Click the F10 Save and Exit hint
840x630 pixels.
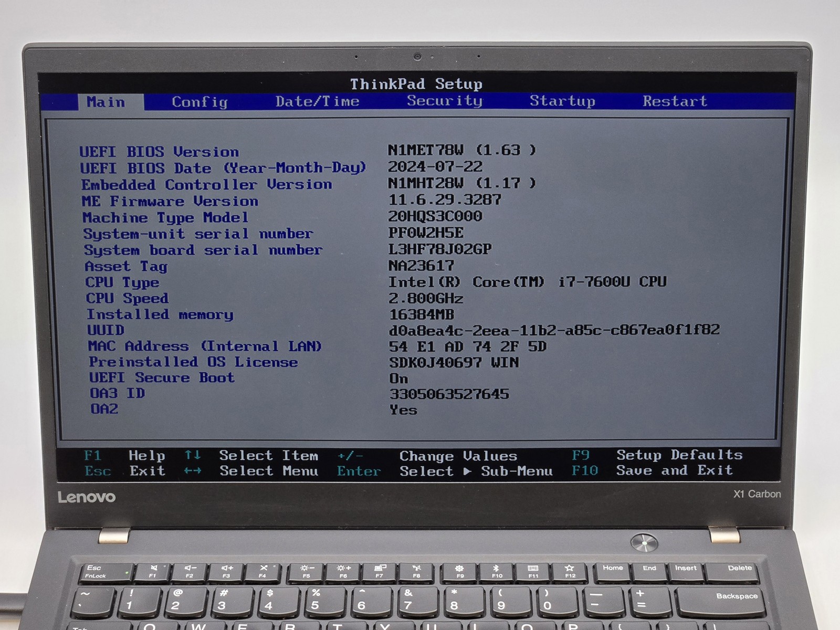[x=652, y=470]
